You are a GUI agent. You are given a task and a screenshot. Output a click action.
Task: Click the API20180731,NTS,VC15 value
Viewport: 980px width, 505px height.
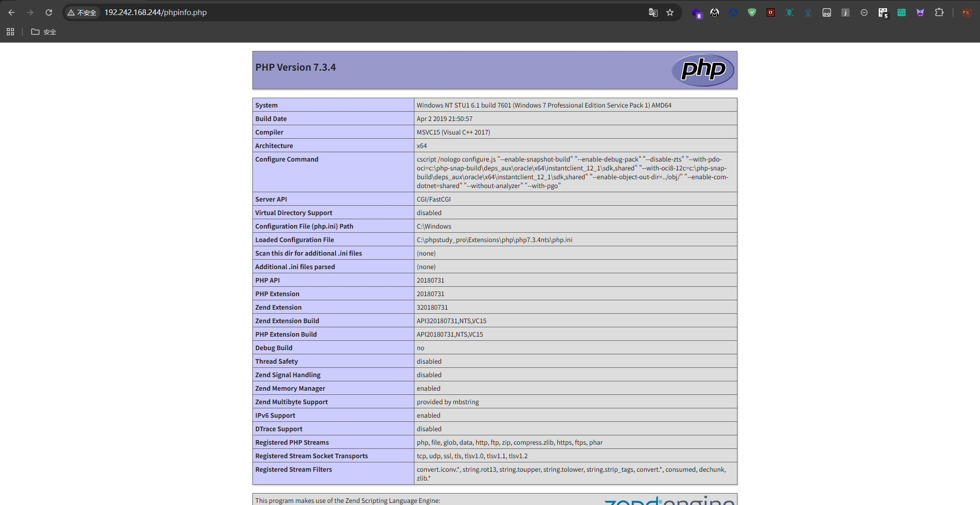450,334
